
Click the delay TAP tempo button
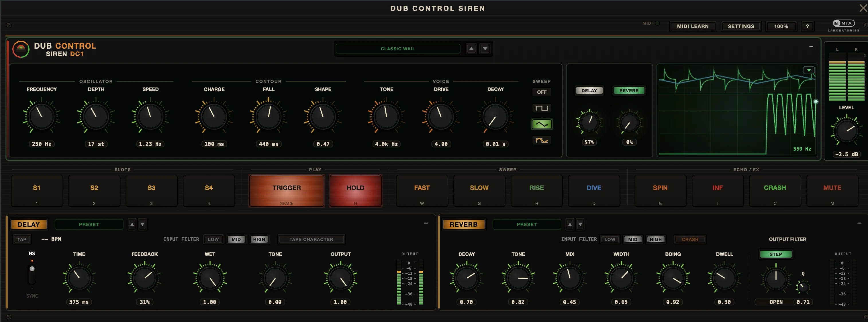pos(22,239)
